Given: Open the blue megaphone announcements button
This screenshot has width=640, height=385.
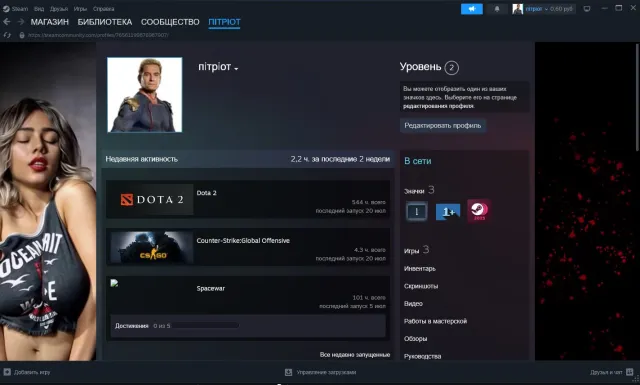Looking at the screenshot, I should coord(471,9).
